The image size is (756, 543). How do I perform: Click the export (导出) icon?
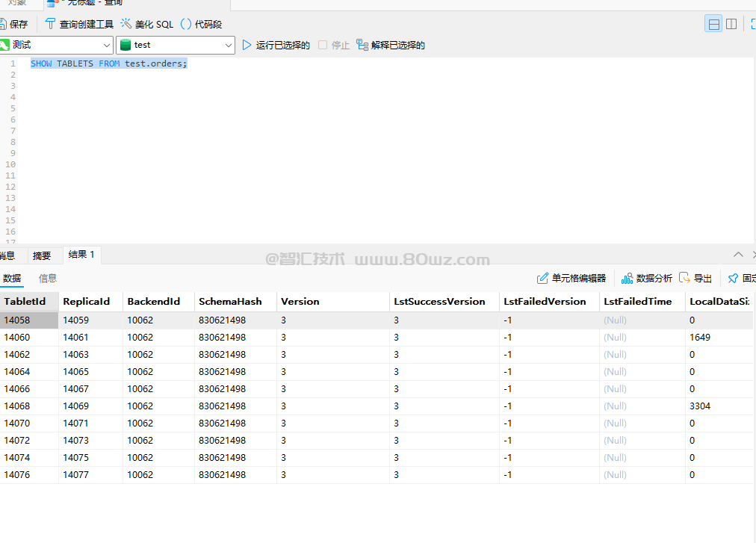coord(684,279)
